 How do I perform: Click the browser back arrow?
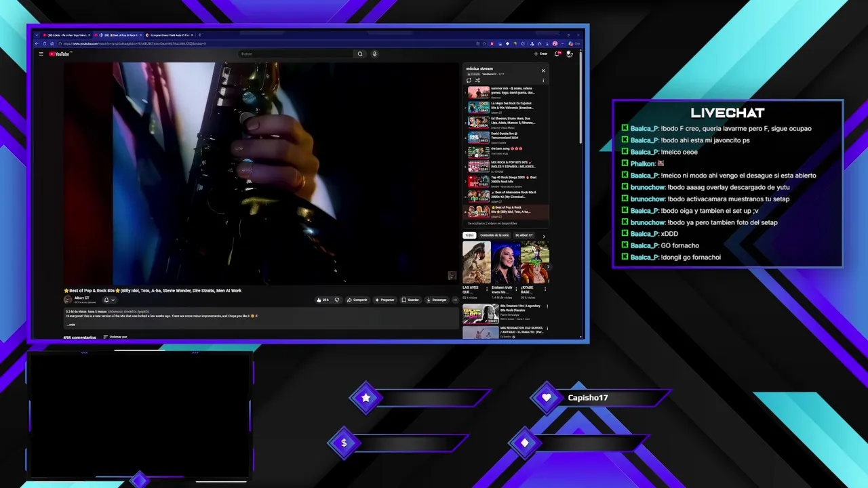[37, 43]
